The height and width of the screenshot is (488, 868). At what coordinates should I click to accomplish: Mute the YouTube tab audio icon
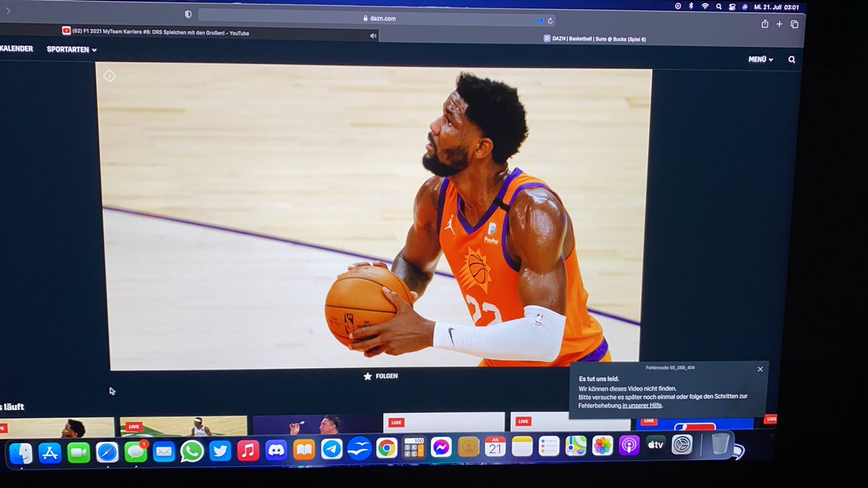point(373,35)
